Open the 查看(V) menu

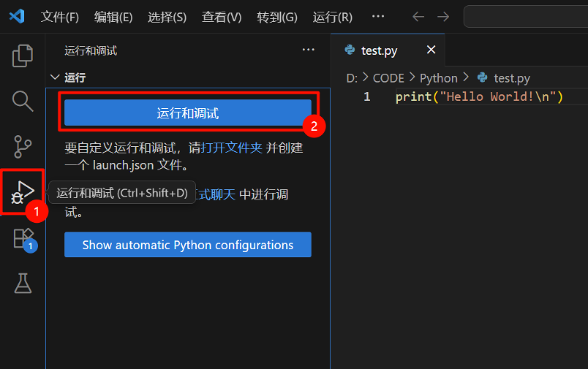[x=222, y=17]
